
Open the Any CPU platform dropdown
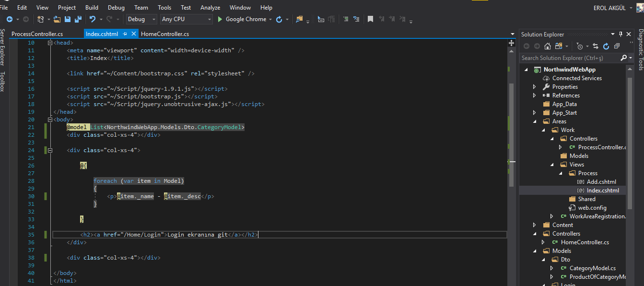[x=186, y=19]
